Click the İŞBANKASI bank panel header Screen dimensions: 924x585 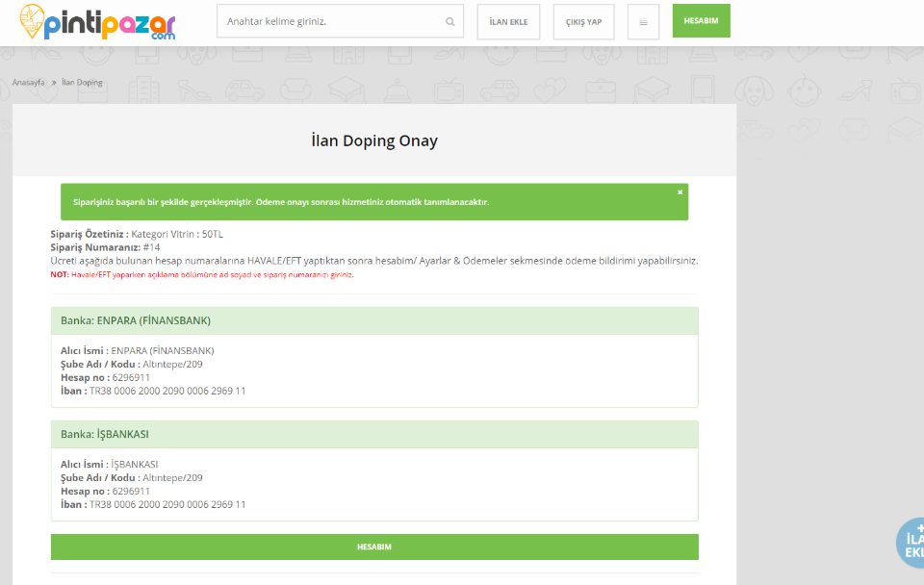click(x=374, y=434)
